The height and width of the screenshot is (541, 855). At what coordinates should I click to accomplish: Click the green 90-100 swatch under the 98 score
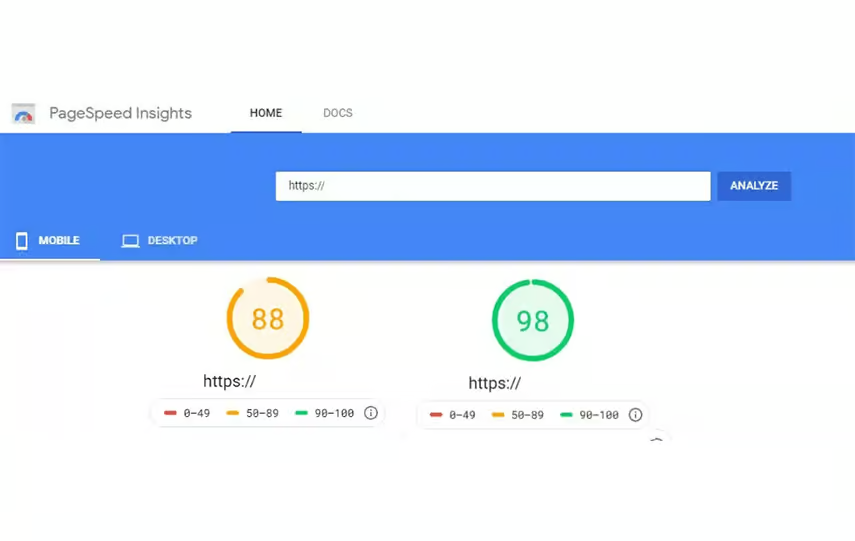pyautogui.click(x=567, y=414)
